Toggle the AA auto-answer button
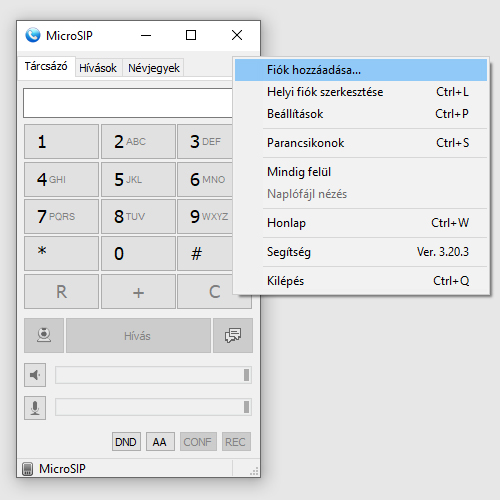This screenshot has width=500, height=500. (x=160, y=442)
